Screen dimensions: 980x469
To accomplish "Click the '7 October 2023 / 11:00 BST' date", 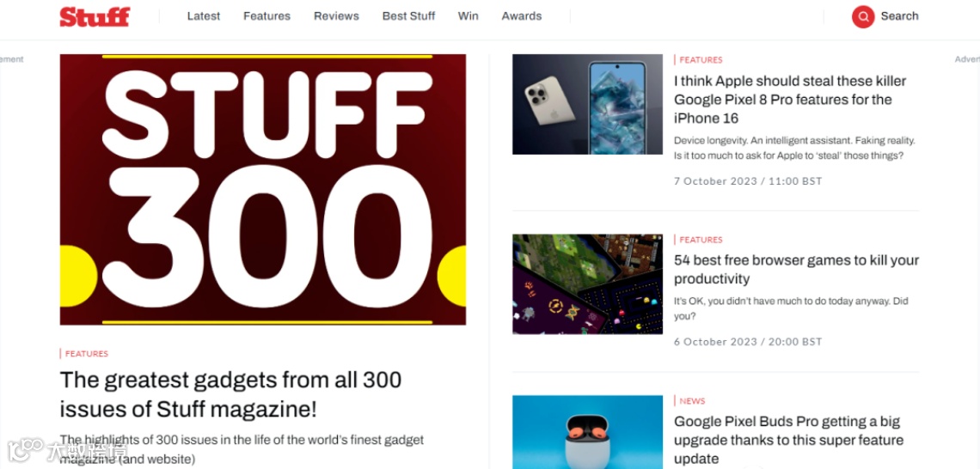I will [748, 181].
